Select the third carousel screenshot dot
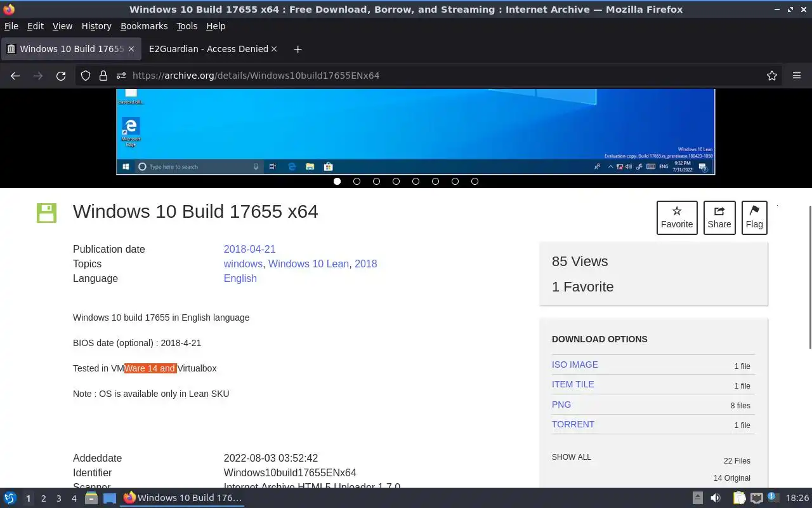 (376, 181)
